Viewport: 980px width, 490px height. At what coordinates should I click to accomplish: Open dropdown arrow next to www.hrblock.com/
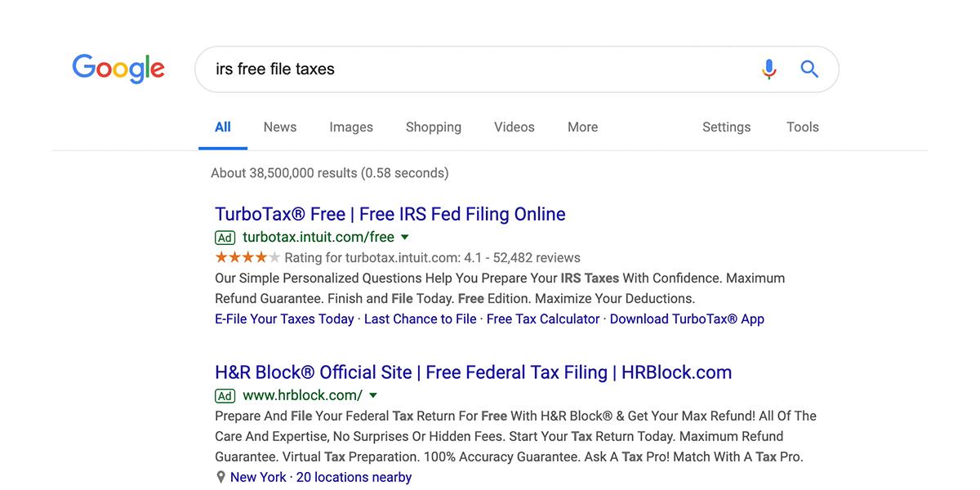pyautogui.click(x=373, y=396)
